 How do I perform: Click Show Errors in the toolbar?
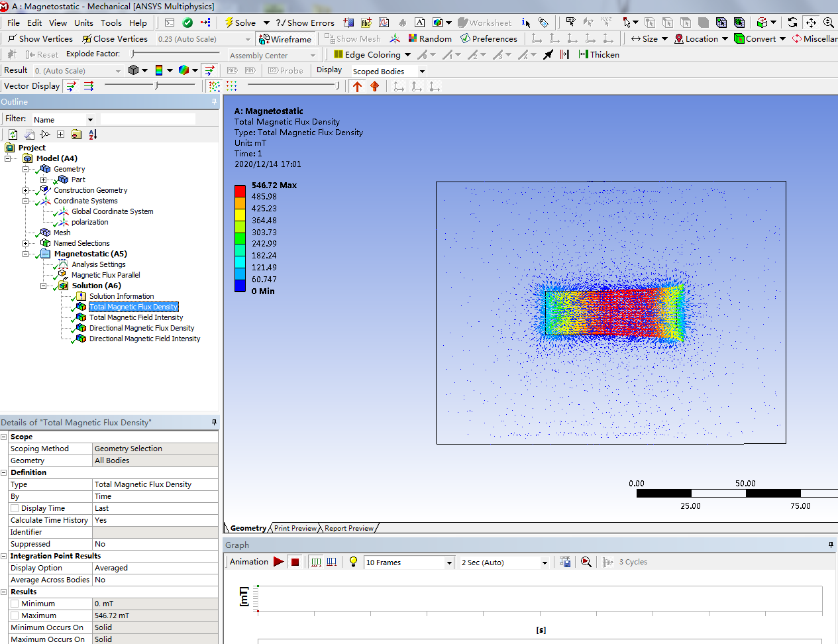point(305,23)
